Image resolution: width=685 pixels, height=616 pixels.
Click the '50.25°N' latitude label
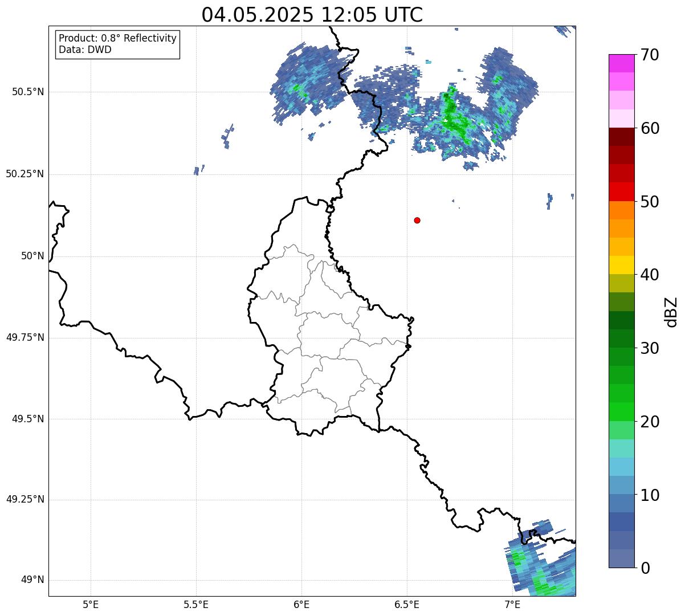point(25,174)
